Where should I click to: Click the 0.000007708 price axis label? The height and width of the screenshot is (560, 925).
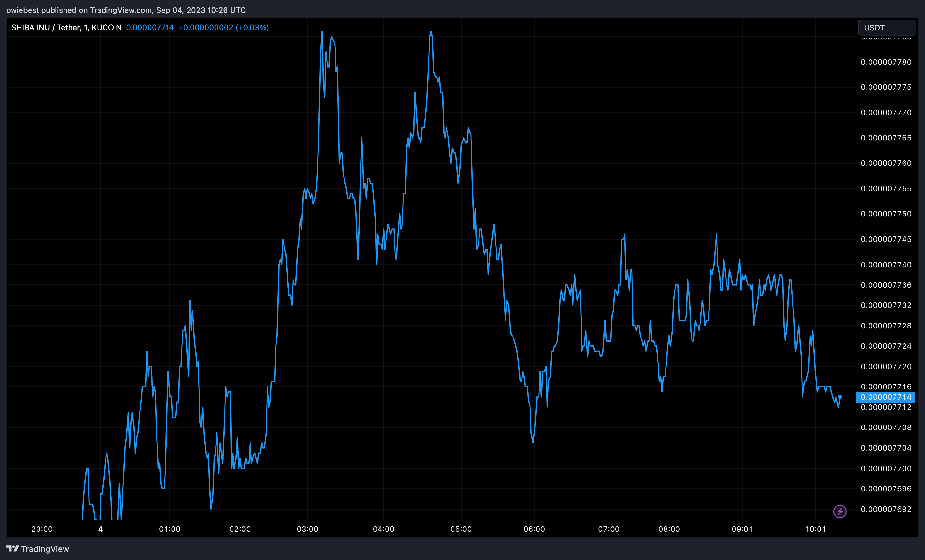tap(886, 428)
